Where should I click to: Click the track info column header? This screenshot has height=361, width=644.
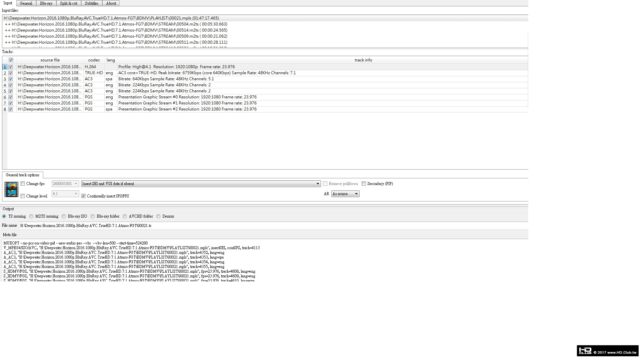363,60
